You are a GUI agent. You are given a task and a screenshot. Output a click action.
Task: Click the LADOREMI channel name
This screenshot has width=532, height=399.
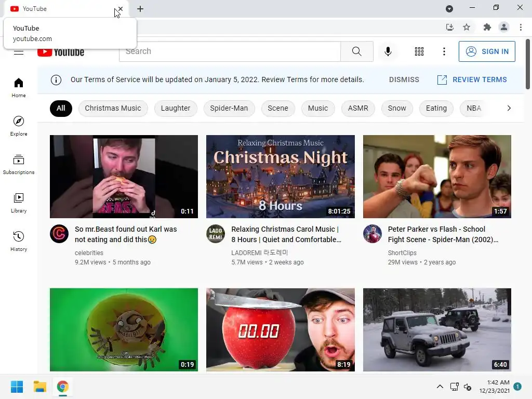click(x=260, y=253)
